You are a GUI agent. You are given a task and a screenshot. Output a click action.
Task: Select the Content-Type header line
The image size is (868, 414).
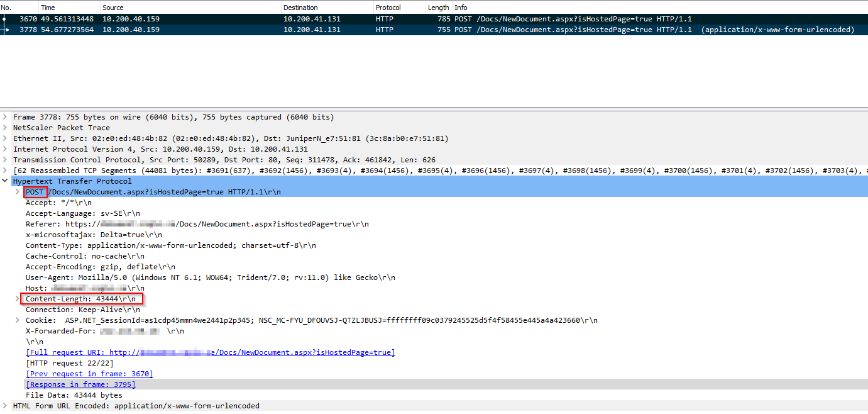pyautogui.click(x=170, y=245)
